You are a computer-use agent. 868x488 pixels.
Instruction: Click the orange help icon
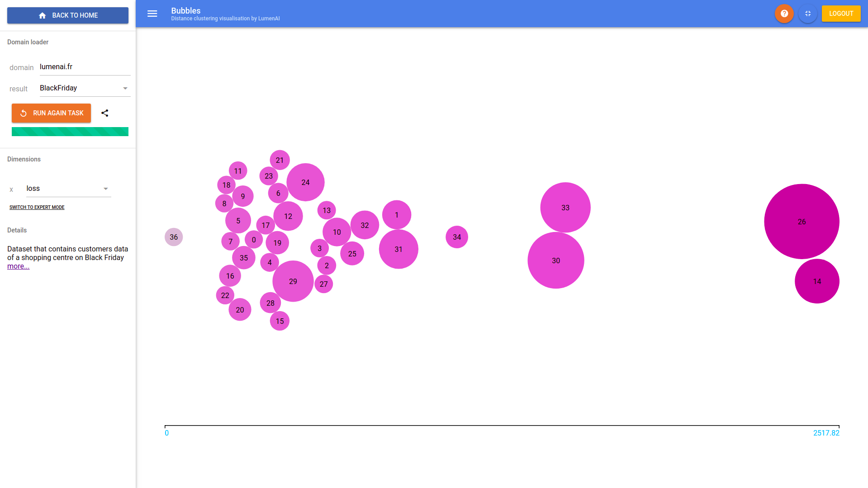(x=784, y=14)
